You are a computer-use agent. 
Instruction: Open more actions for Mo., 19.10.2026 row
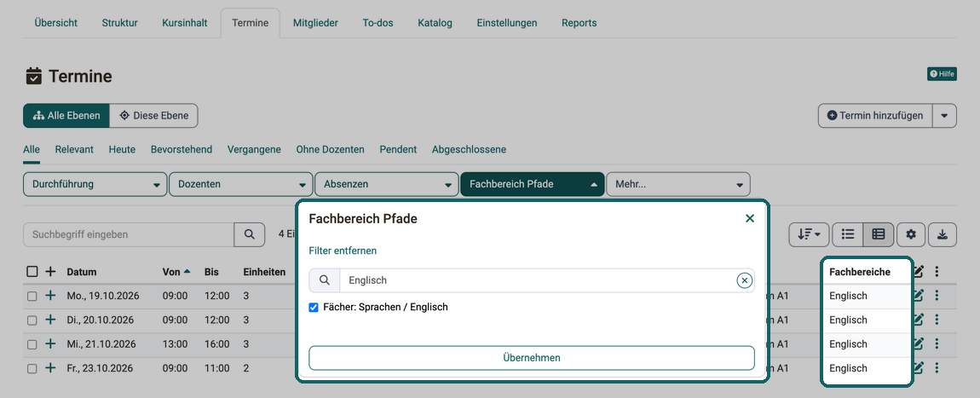(x=937, y=297)
